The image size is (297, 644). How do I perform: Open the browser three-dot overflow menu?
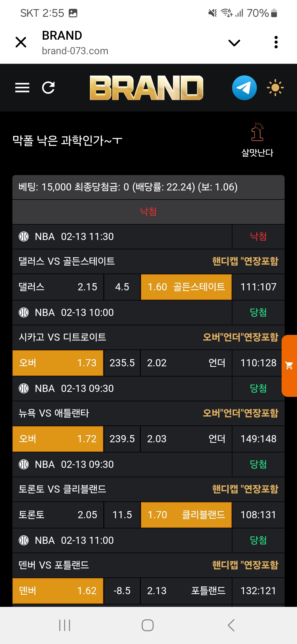276,42
